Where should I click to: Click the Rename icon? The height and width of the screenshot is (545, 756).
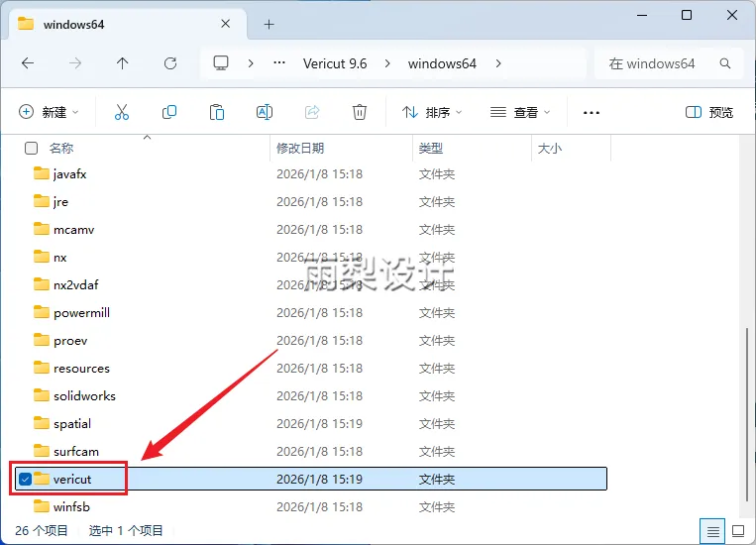pyautogui.click(x=265, y=112)
